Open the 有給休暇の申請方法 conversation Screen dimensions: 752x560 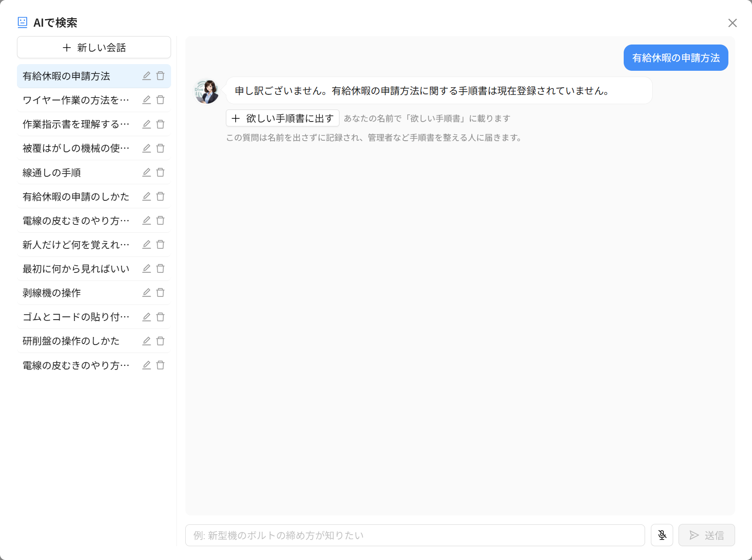pos(94,76)
